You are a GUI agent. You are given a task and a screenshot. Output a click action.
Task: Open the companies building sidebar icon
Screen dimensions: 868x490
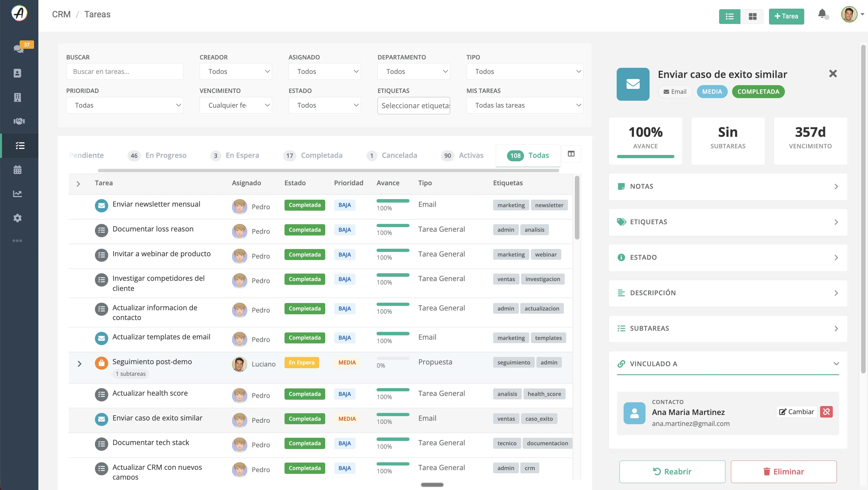[x=18, y=97]
